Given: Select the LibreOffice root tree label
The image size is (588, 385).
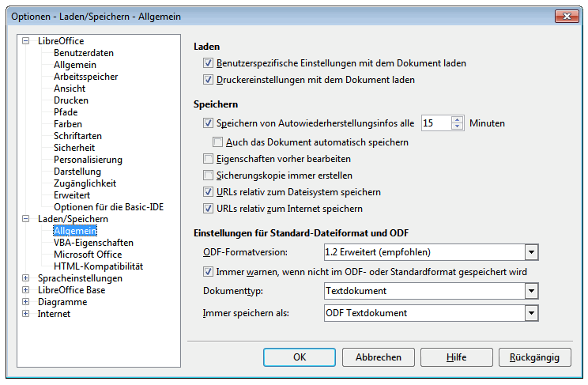Looking at the screenshot, I should [61, 41].
